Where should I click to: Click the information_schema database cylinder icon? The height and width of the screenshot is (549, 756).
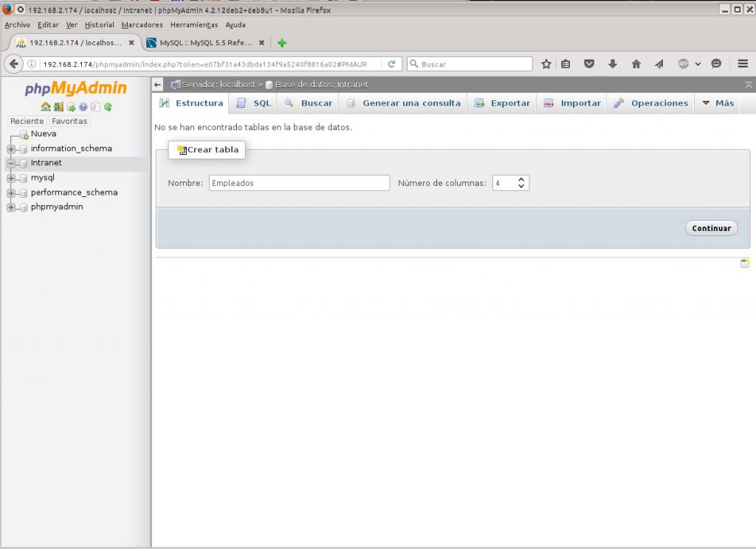(23, 149)
